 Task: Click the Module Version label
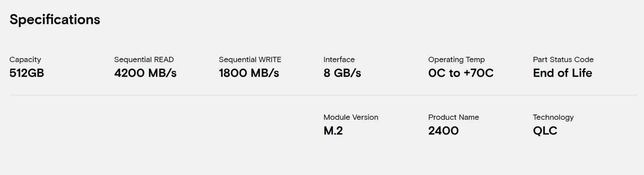(x=351, y=117)
